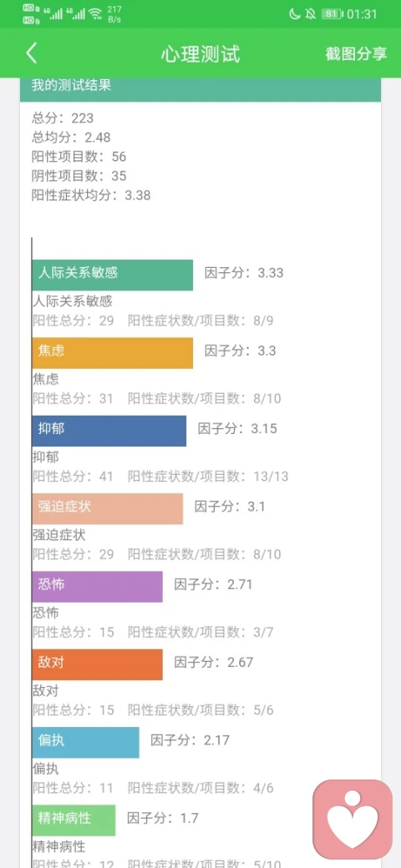Image resolution: width=401 pixels, height=868 pixels.
Task: Select the light green 精神病性 bar
Action: [x=74, y=820]
